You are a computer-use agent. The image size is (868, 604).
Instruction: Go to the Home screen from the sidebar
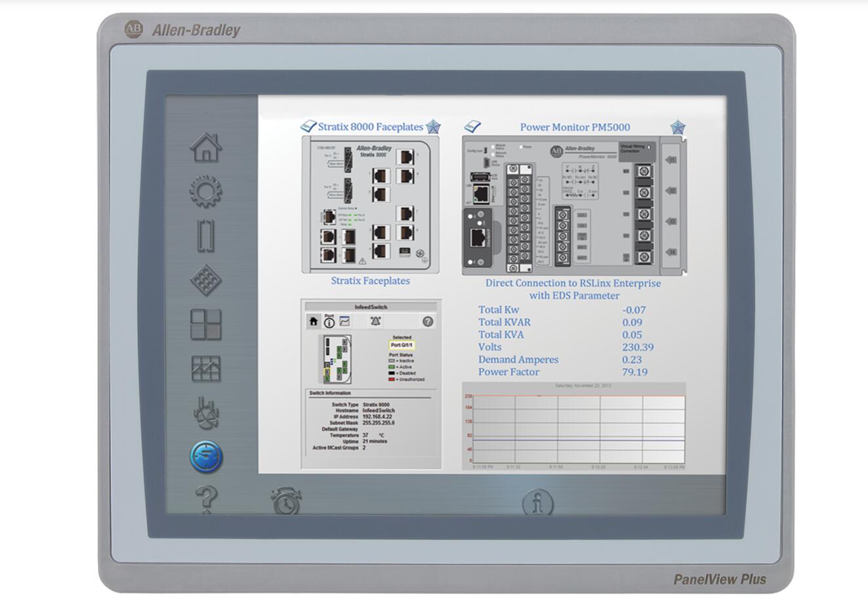coord(206,147)
